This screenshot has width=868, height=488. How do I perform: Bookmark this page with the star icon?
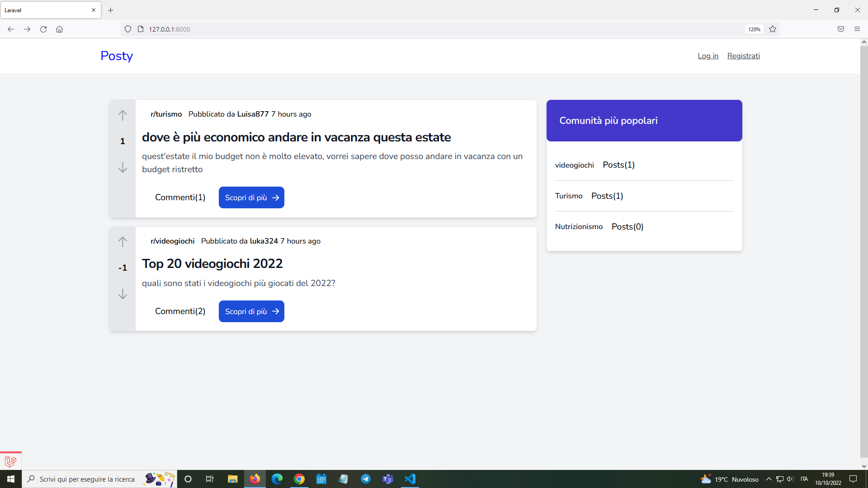pyautogui.click(x=773, y=29)
